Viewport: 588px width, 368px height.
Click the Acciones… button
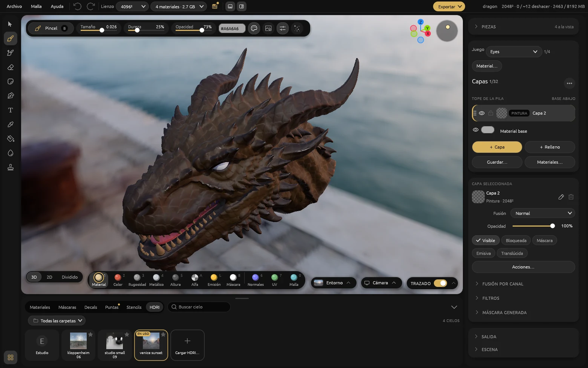pos(524,267)
